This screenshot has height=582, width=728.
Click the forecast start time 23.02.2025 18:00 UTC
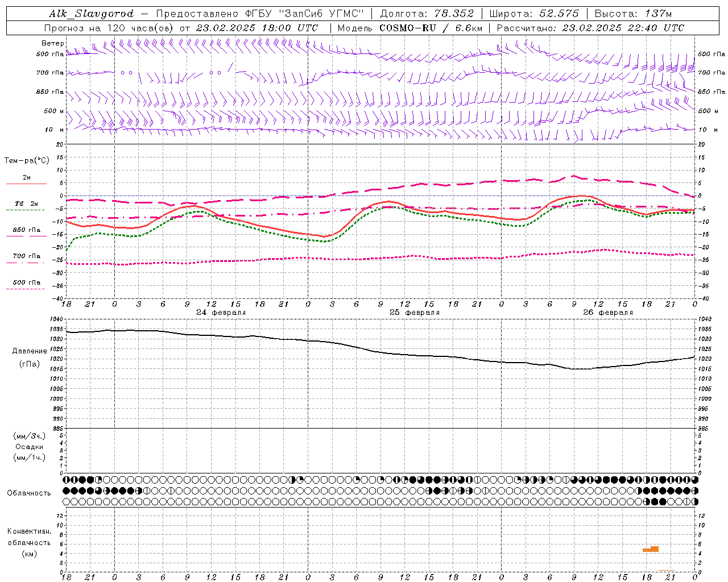(257, 28)
